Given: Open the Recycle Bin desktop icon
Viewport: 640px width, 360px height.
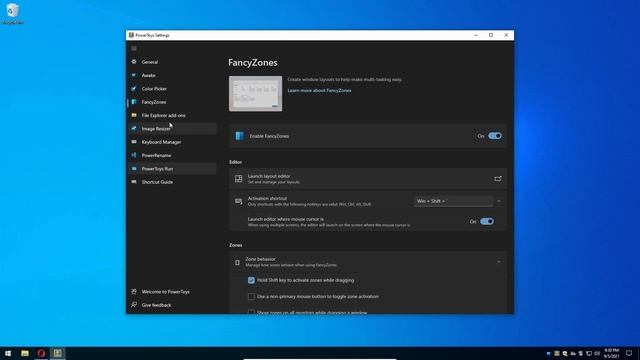Looking at the screenshot, I should (13, 14).
